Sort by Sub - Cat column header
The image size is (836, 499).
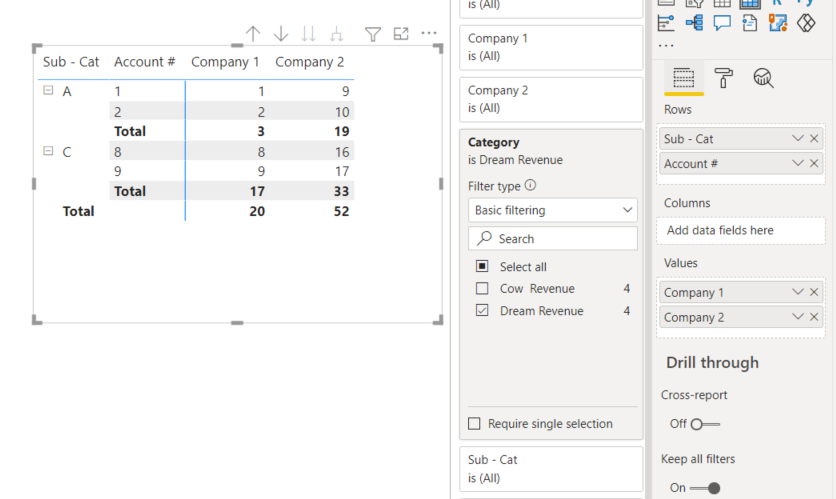click(x=71, y=62)
